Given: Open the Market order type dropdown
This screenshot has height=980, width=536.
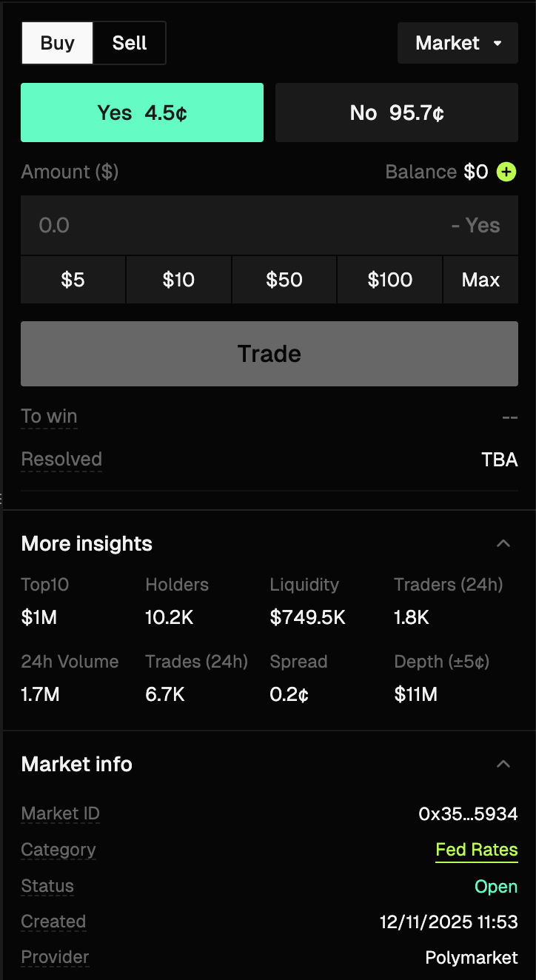Looking at the screenshot, I should click(x=458, y=43).
